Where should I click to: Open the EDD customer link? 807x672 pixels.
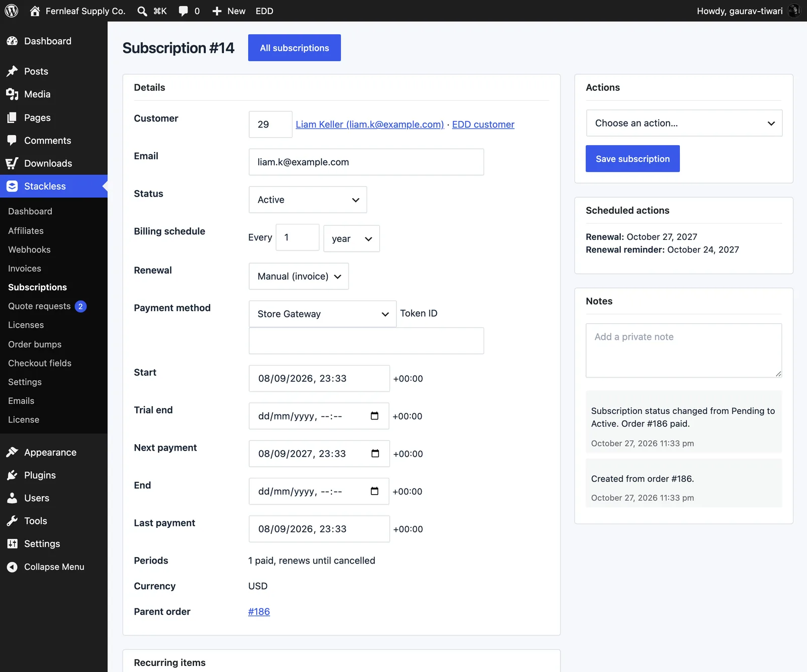pos(483,125)
